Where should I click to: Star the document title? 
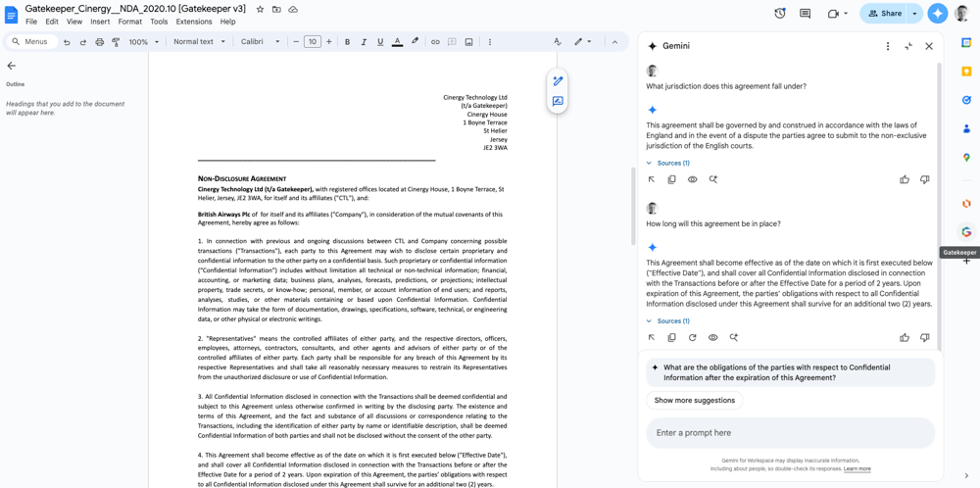(260, 9)
